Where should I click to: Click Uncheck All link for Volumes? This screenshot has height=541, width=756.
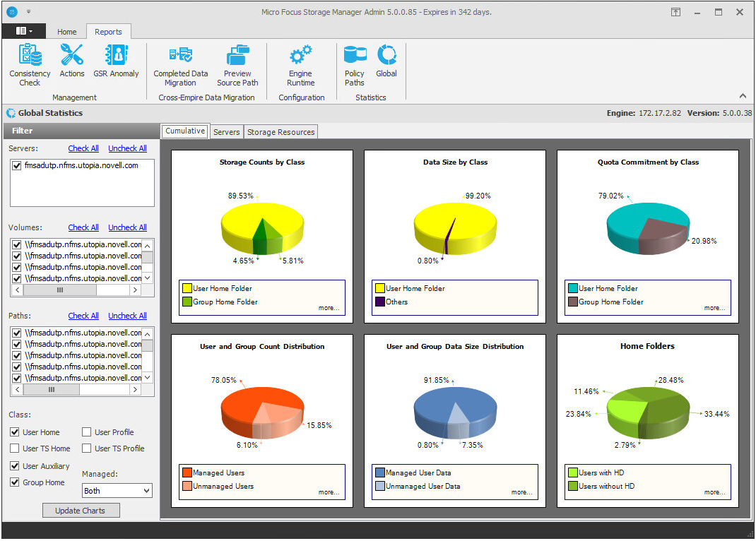[127, 227]
